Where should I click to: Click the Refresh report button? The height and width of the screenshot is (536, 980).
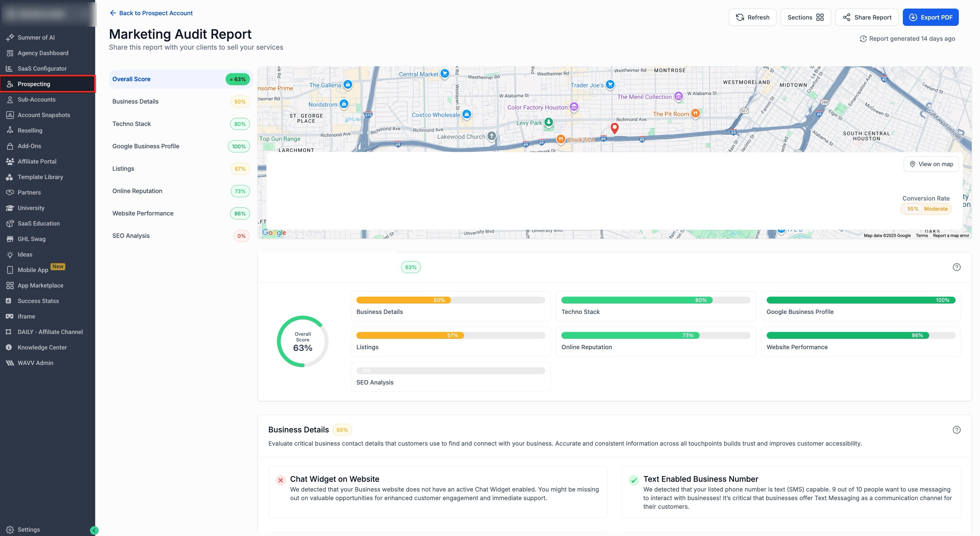coord(752,17)
